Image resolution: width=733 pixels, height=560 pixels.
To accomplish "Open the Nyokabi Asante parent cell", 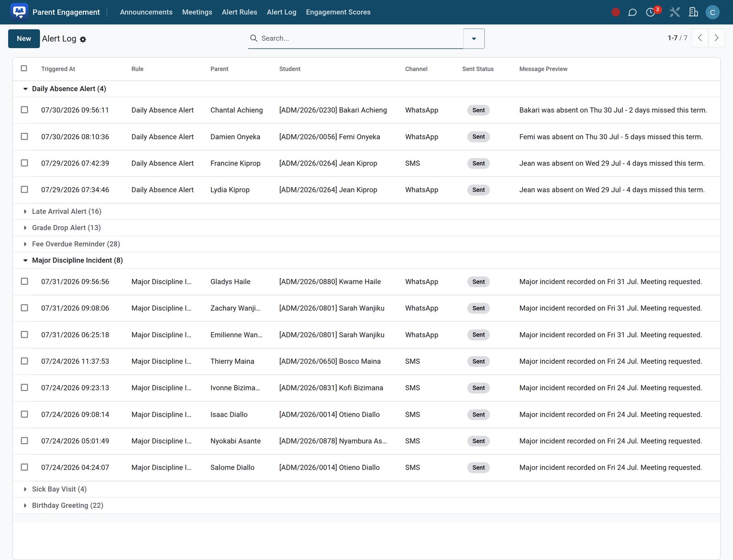I will (235, 441).
